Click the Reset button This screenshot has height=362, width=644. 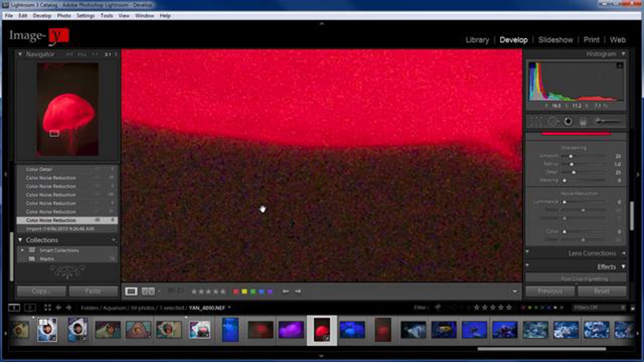pyautogui.click(x=602, y=291)
